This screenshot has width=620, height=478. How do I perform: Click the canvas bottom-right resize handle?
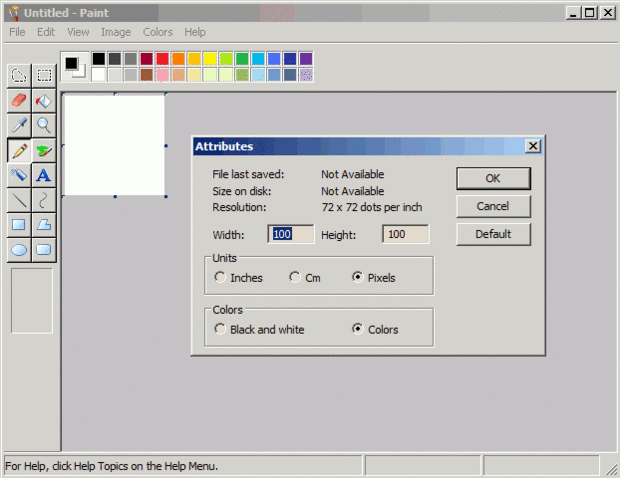(x=166, y=196)
